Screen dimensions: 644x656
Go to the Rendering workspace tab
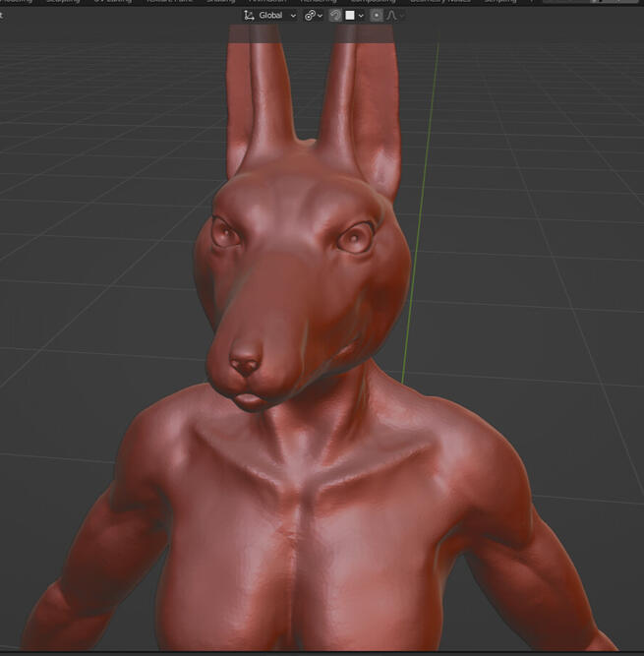tap(318, 2)
